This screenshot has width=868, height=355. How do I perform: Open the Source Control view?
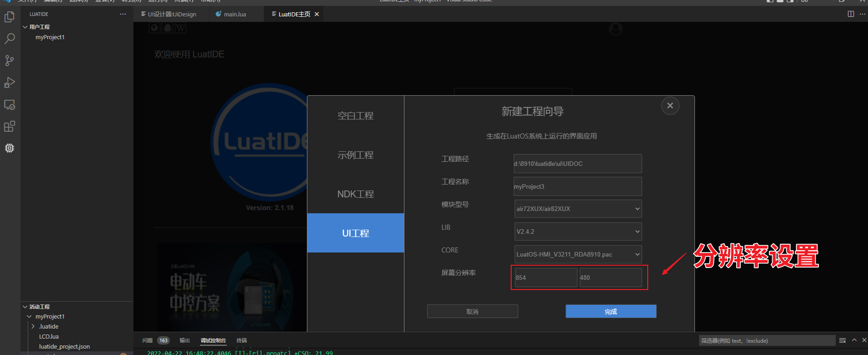pos(9,60)
